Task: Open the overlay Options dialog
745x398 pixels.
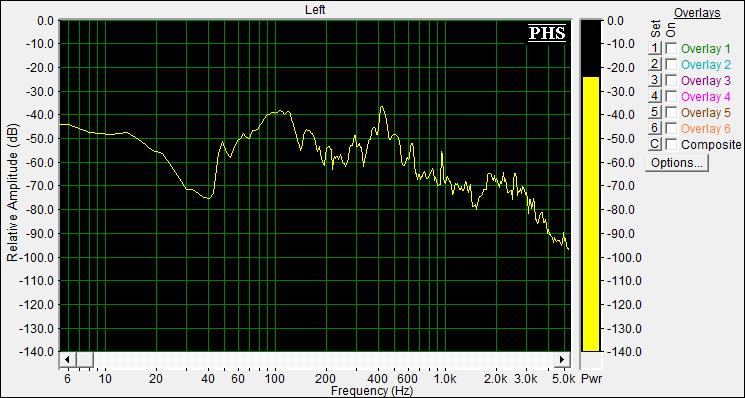Action: [x=677, y=163]
